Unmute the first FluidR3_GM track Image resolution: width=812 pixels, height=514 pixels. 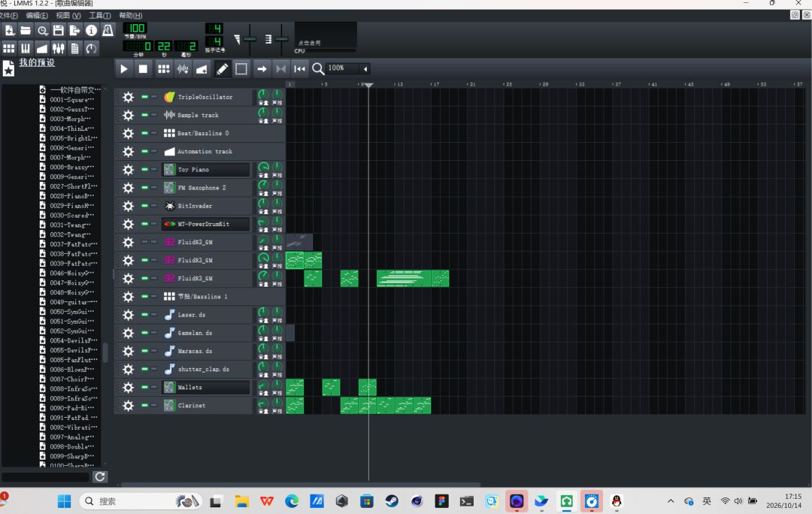click(x=145, y=242)
